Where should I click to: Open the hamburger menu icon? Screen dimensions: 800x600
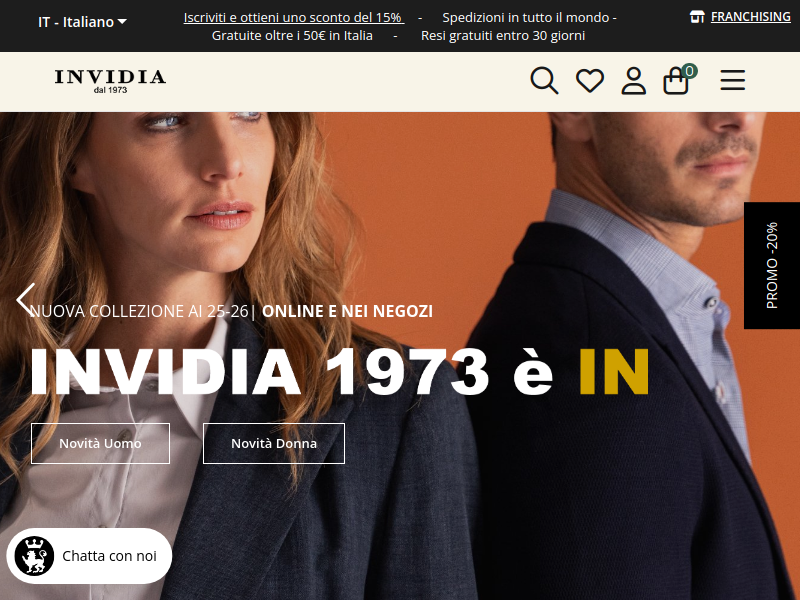click(x=733, y=81)
